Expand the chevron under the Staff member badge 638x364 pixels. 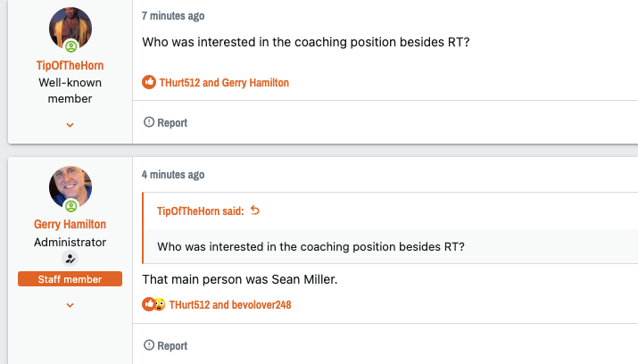click(x=70, y=305)
